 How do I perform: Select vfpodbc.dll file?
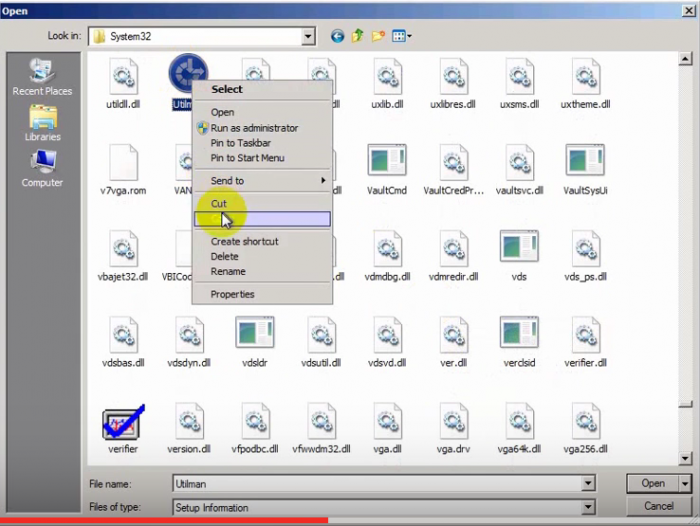pyautogui.click(x=255, y=429)
